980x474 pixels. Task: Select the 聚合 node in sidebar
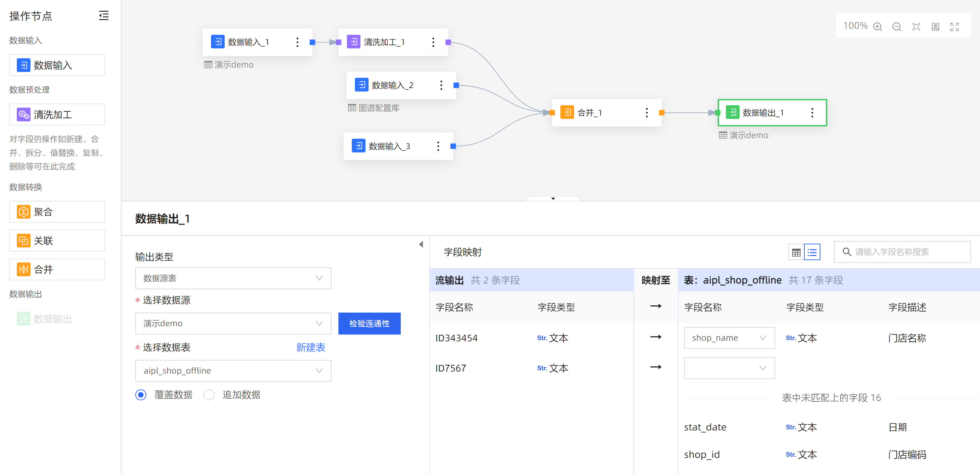[57, 212]
